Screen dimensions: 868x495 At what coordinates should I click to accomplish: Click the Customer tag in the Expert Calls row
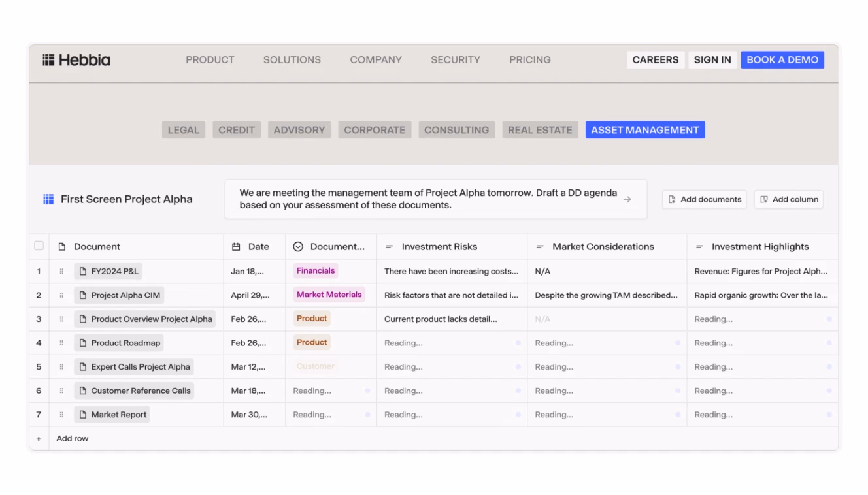pyautogui.click(x=315, y=366)
